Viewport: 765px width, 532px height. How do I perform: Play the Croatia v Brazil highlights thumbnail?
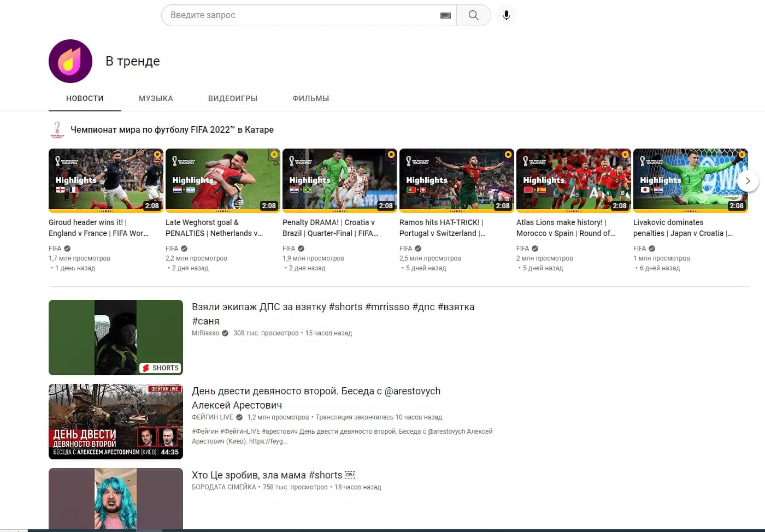[x=340, y=180]
